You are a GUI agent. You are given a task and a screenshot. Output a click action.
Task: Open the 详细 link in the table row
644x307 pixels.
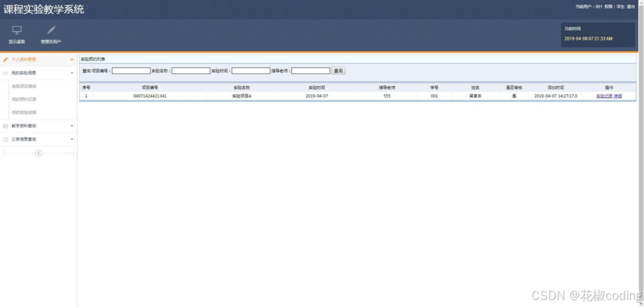tap(618, 96)
